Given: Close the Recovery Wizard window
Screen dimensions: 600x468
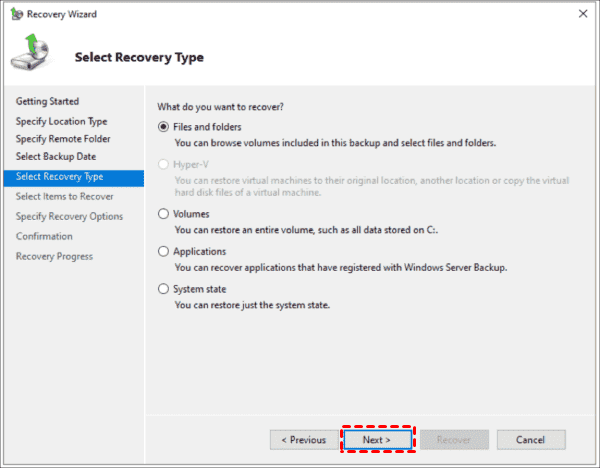Looking at the screenshot, I should 583,14.
